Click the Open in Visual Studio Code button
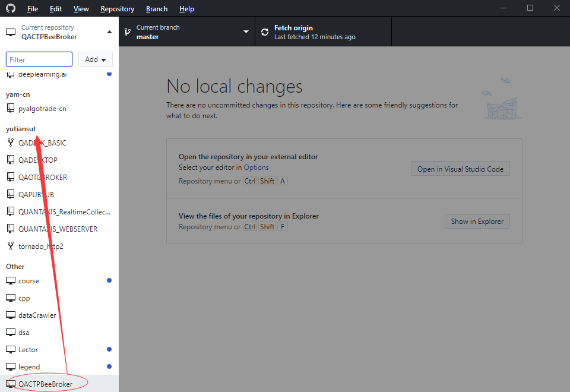This screenshot has width=570, height=392. 460,168
